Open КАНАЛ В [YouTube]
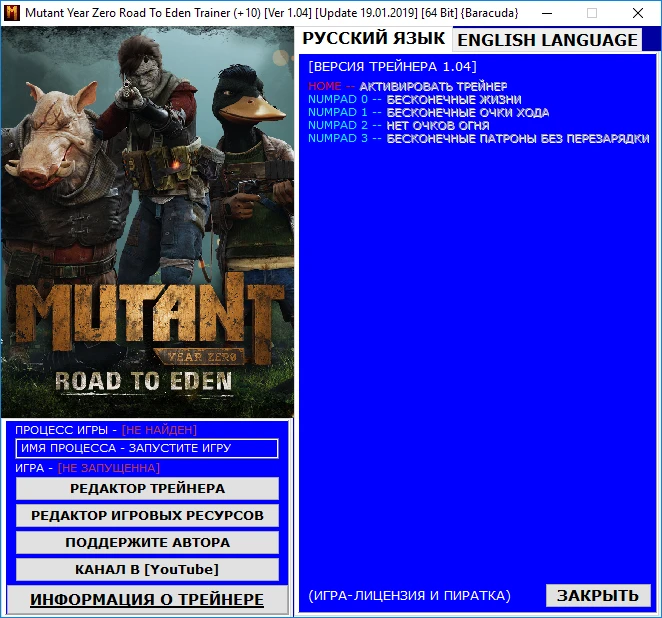Screen dimensions: 662x618 coord(147,570)
